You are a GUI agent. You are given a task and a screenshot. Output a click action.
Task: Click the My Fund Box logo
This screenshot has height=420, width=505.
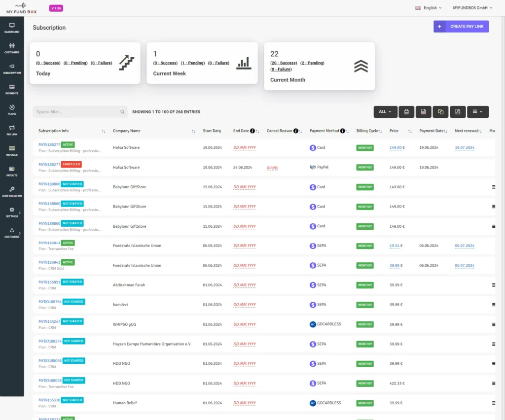(x=21, y=8)
